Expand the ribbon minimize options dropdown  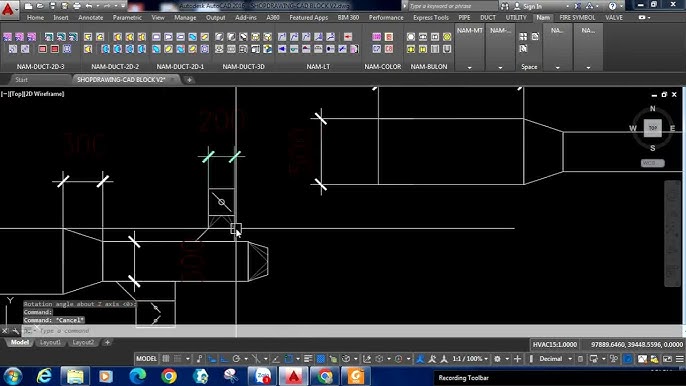click(649, 18)
